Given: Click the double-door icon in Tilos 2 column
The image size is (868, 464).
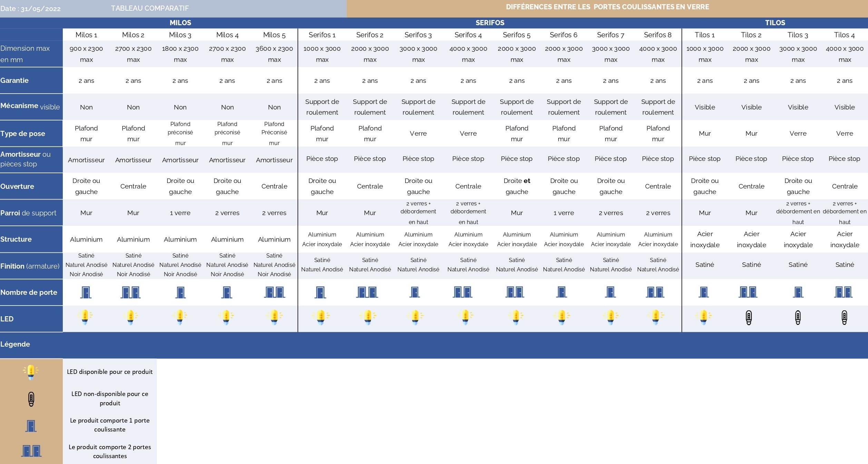Looking at the screenshot, I should [x=748, y=292].
